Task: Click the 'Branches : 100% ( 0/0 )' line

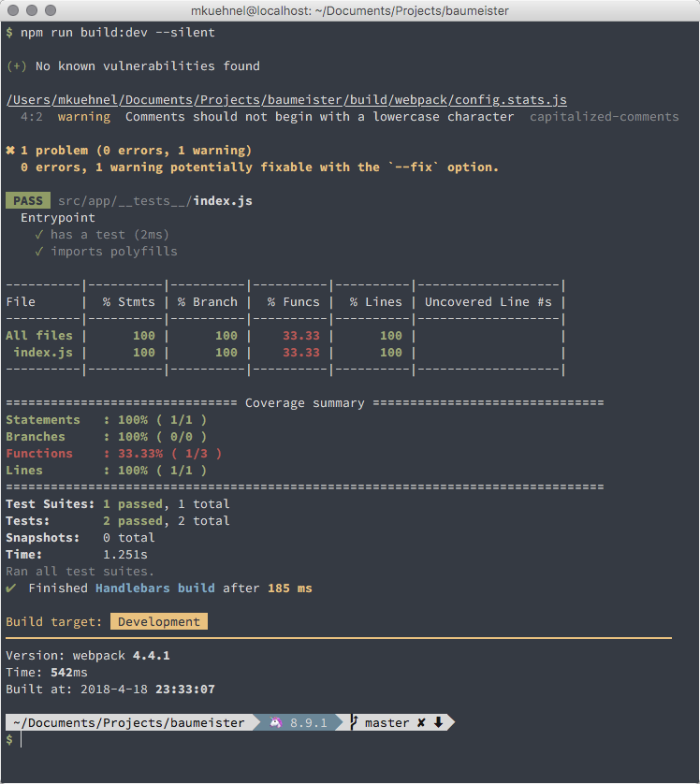Action: click(107, 437)
